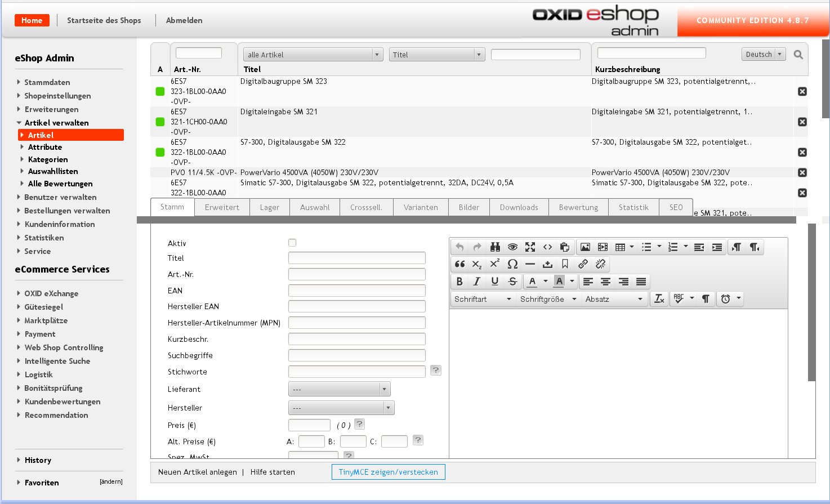Toggle the Aktiv checkbox
The height and width of the screenshot is (504, 830).
click(x=292, y=243)
